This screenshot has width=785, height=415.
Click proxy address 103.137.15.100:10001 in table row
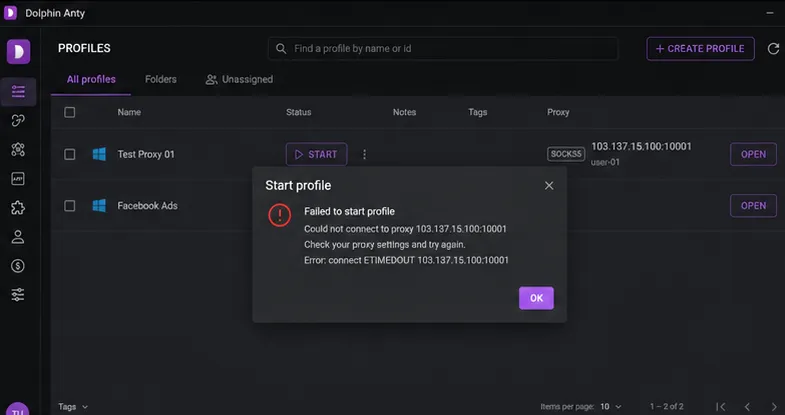641,147
